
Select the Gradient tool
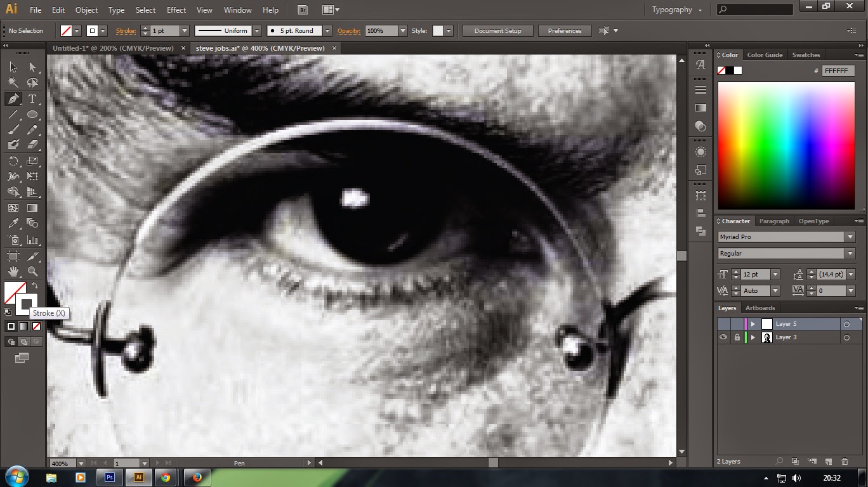point(32,207)
